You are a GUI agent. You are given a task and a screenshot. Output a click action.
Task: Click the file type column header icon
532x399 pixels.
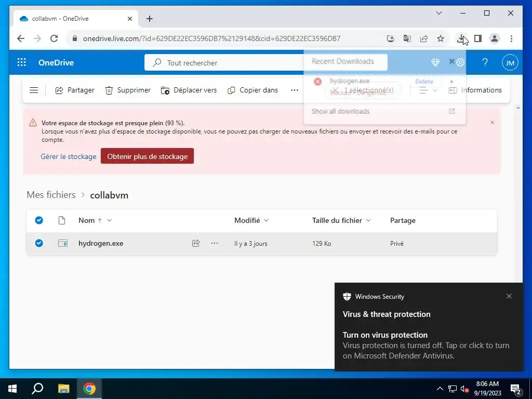point(62,220)
